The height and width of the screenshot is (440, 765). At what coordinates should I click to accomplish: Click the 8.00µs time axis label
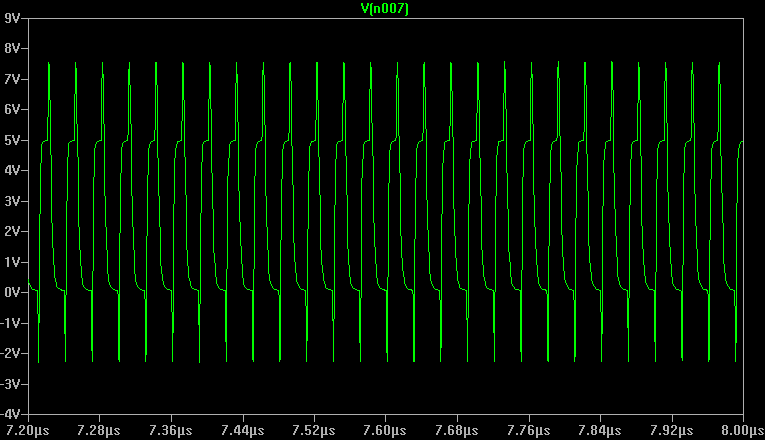pyautogui.click(x=743, y=430)
